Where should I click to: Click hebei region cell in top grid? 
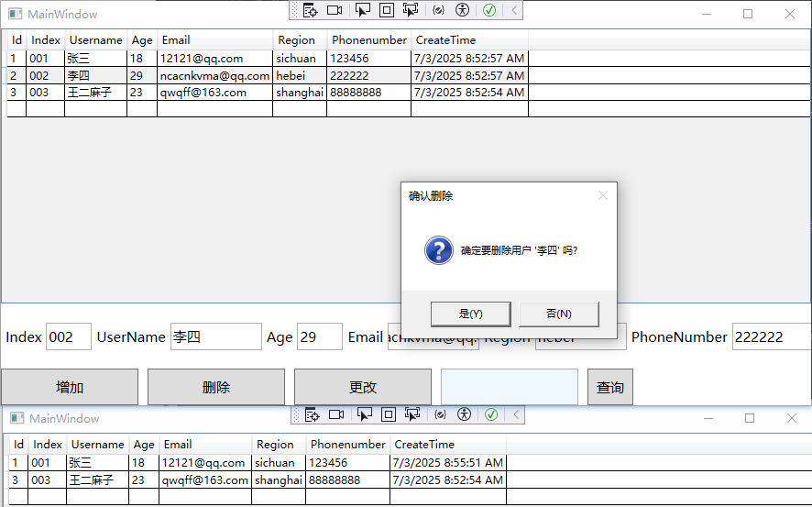click(300, 75)
